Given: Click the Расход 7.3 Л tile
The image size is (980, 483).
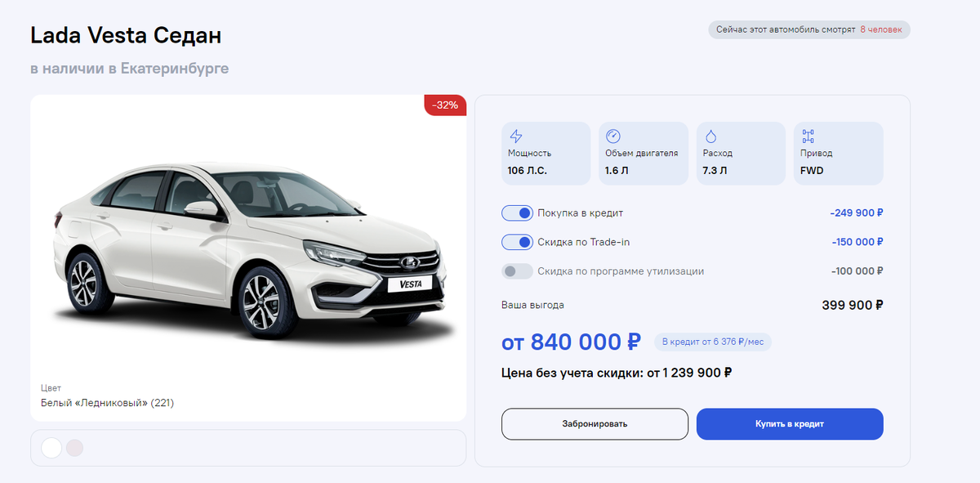Looking at the screenshot, I should click(741, 154).
